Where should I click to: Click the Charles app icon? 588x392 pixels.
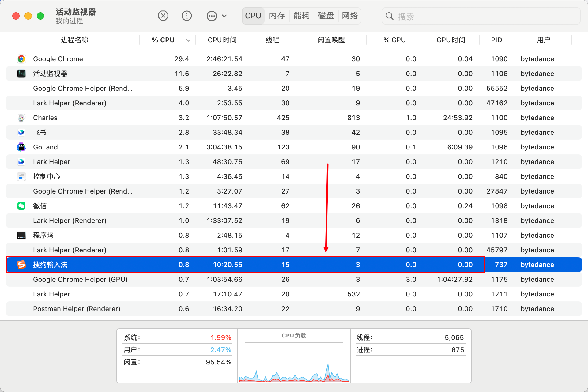click(x=21, y=118)
